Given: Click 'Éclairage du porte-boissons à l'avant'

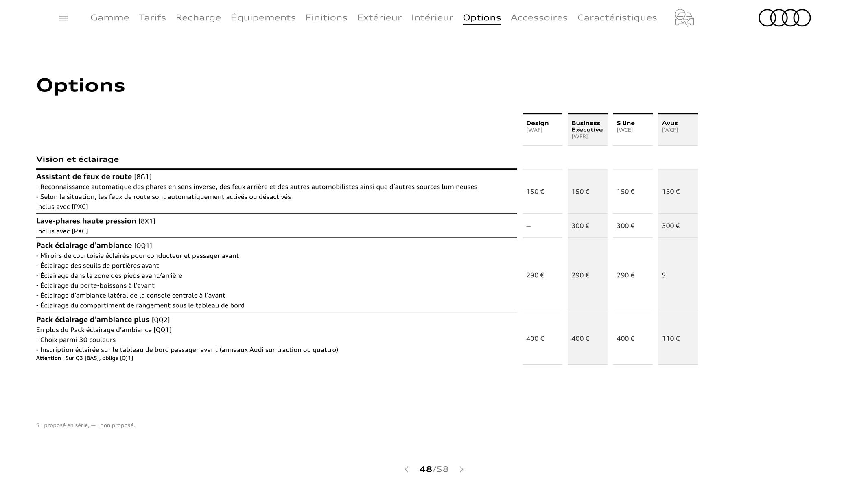Looking at the screenshot, I should [95, 285].
